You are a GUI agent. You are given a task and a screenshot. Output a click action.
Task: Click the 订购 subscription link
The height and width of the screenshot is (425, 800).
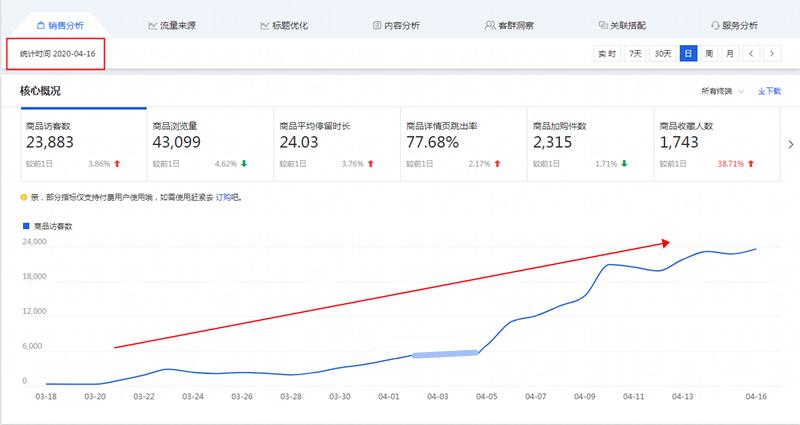coord(223,197)
